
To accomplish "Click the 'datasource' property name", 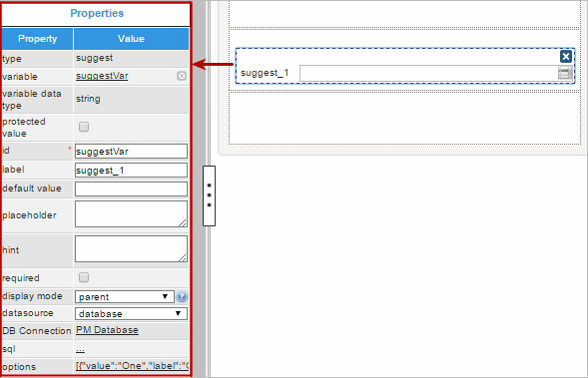I will tap(28, 313).
